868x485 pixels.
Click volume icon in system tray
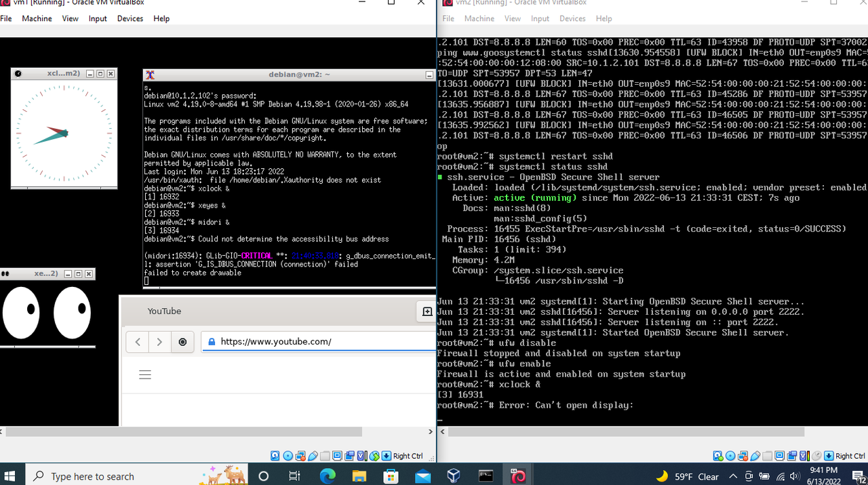pos(794,476)
